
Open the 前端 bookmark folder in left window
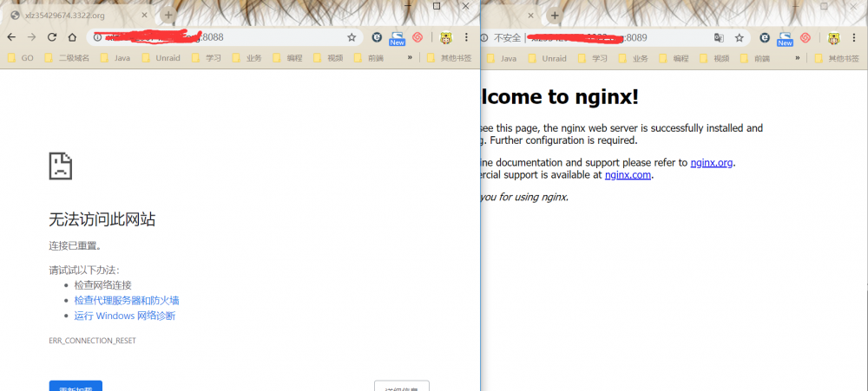(369, 57)
